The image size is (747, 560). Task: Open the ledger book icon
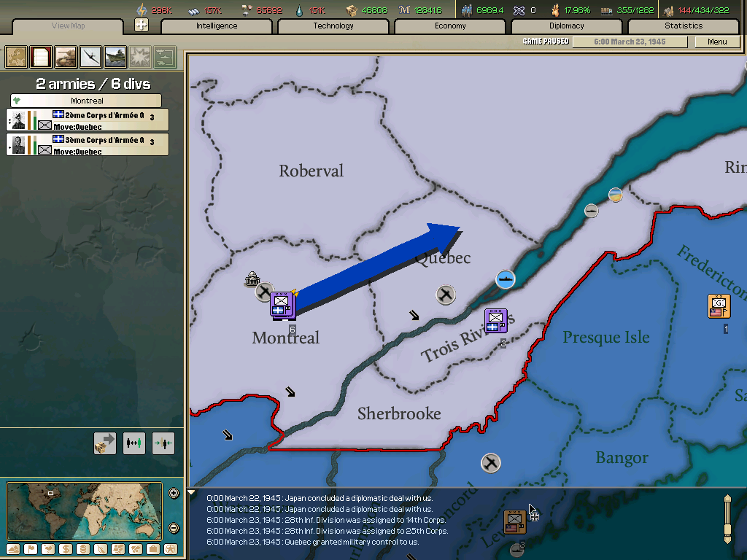pyautogui.click(x=41, y=57)
